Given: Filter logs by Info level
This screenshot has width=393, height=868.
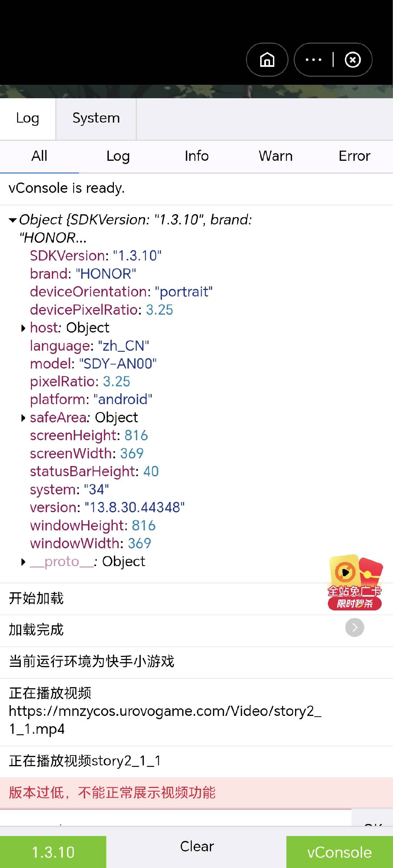Looking at the screenshot, I should pos(196,156).
